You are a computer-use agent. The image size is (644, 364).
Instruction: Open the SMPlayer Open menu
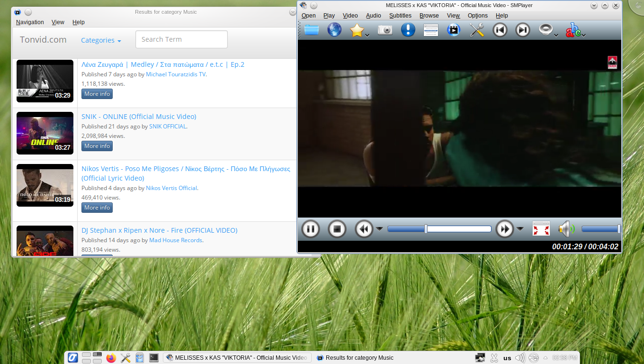point(309,16)
